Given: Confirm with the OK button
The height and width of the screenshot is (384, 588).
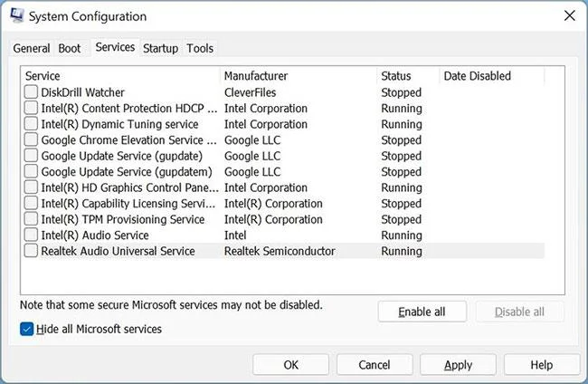Looking at the screenshot, I should click(x=291, y=364).
